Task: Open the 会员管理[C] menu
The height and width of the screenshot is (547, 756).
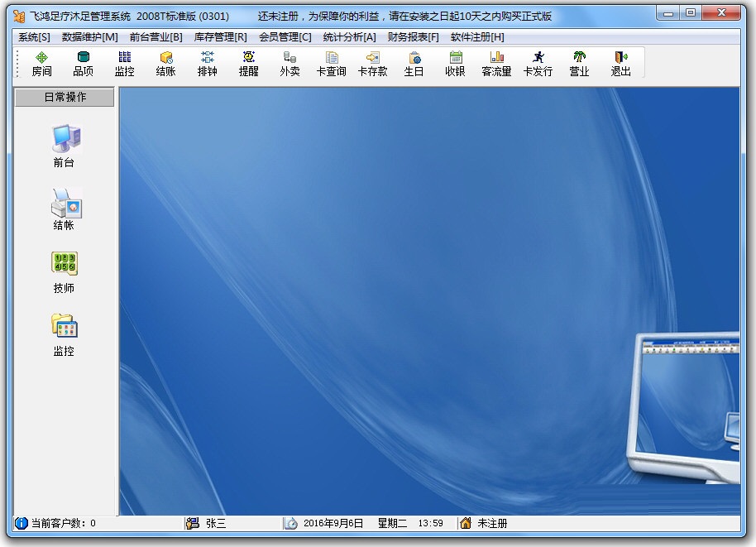Action: (285, 37)
